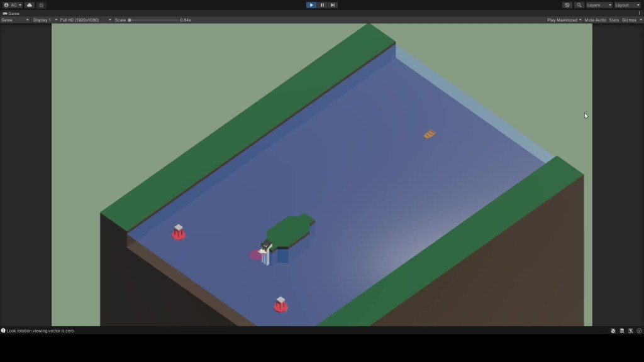Image resolution: width=644 pixels, height=362 pixels.
Task: Open the Game view mode dropdown
Action: 15,20
